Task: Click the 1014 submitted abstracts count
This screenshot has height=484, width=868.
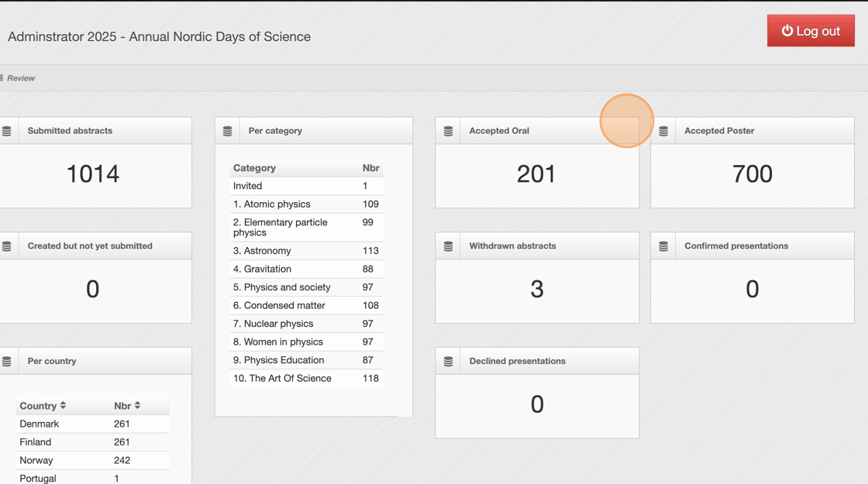Action: pos(93,174)
